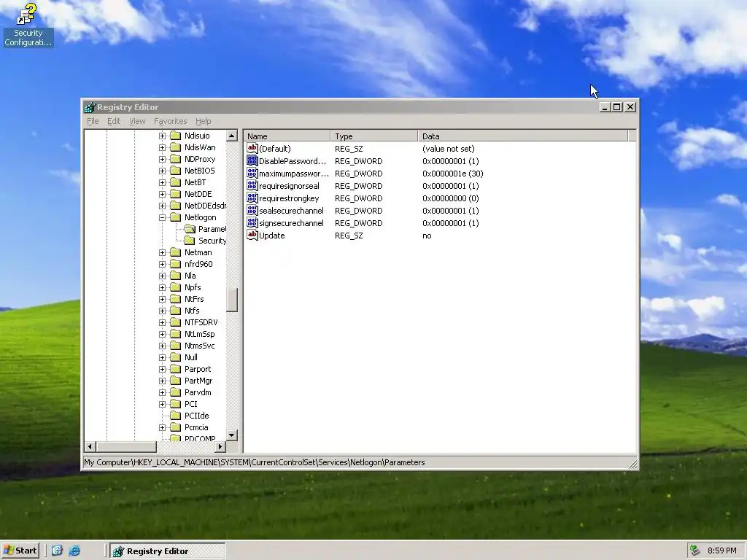The image size is (747, 560).
Task: Click the 0x0000001e (30) data value
Action: coord(452,174)
